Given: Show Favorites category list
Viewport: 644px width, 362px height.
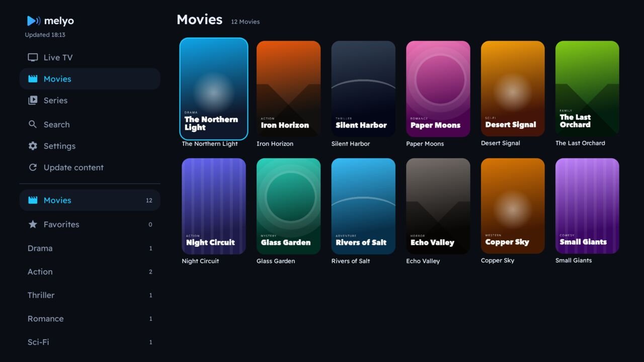Looking at the screenshot, I should click(90, 224).
